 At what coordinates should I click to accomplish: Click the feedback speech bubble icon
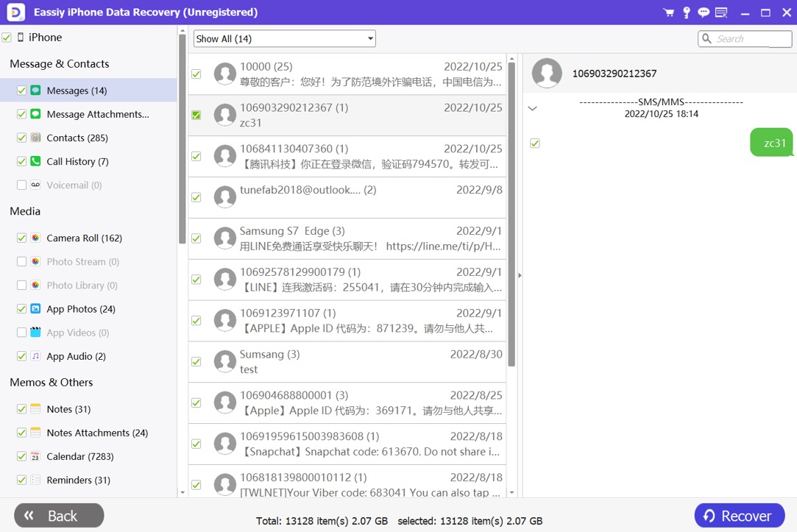point(704,13)
